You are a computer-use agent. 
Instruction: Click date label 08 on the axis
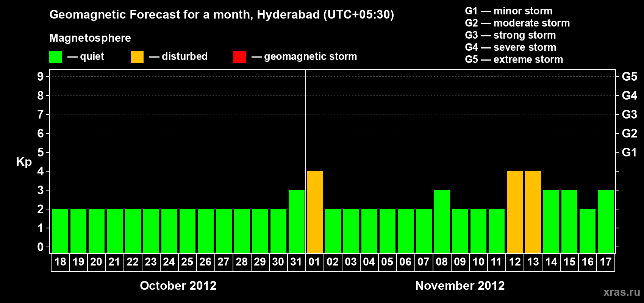tap(442, 262)
